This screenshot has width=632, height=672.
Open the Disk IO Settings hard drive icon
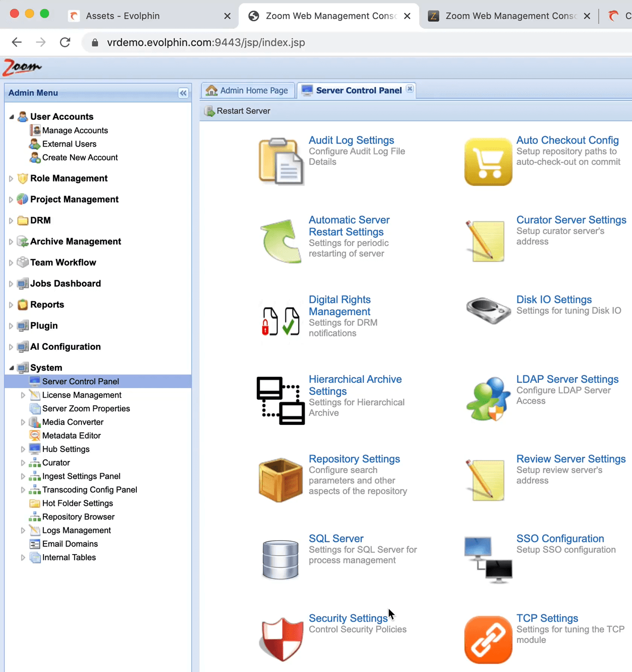coord(488,310)
